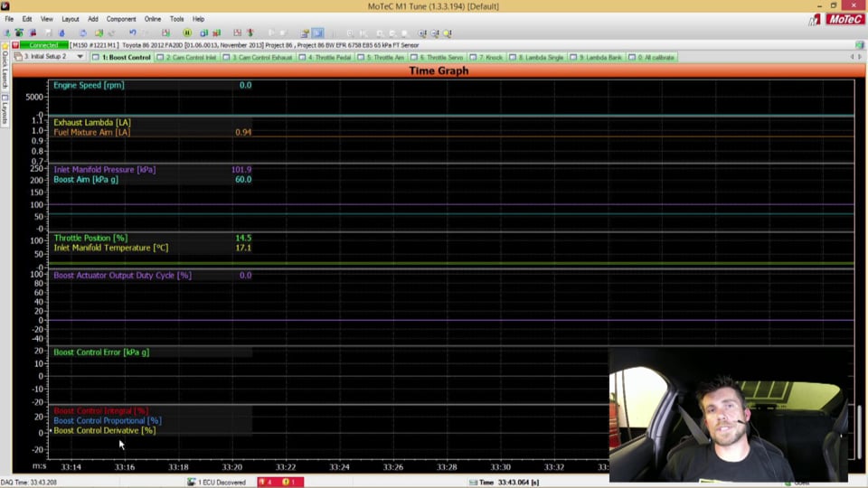Open the Tools menu
This screenshot has height=488, width=868.
tap(176, 19)
